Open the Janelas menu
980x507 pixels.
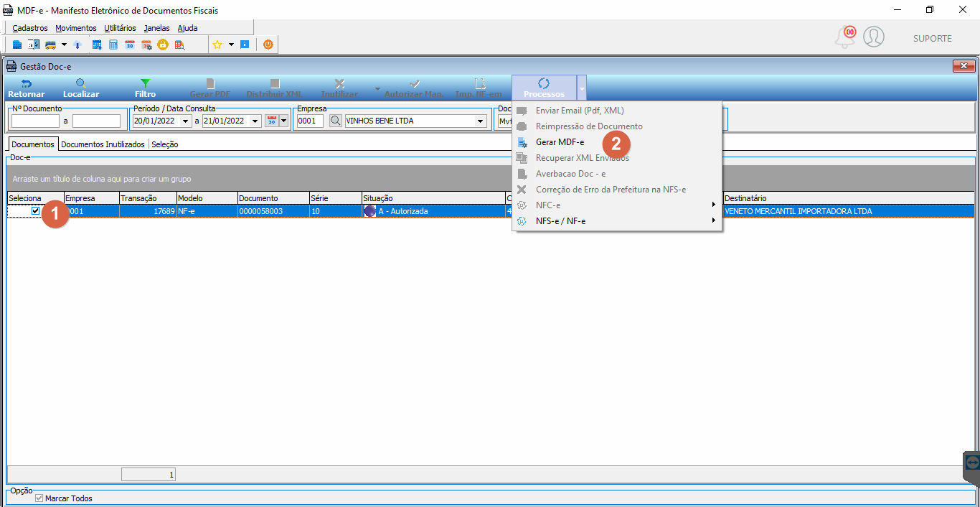click(157, 28)
